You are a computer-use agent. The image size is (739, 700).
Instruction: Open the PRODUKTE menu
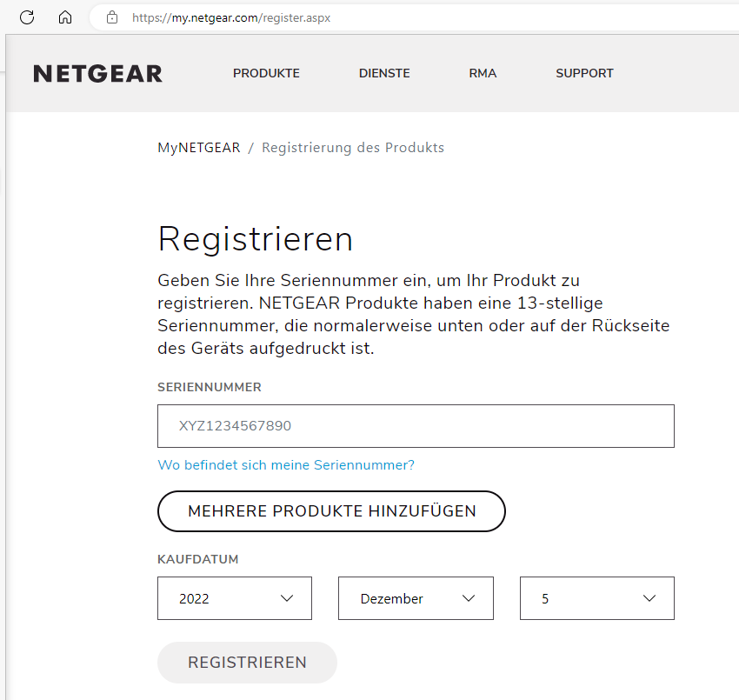266,74
